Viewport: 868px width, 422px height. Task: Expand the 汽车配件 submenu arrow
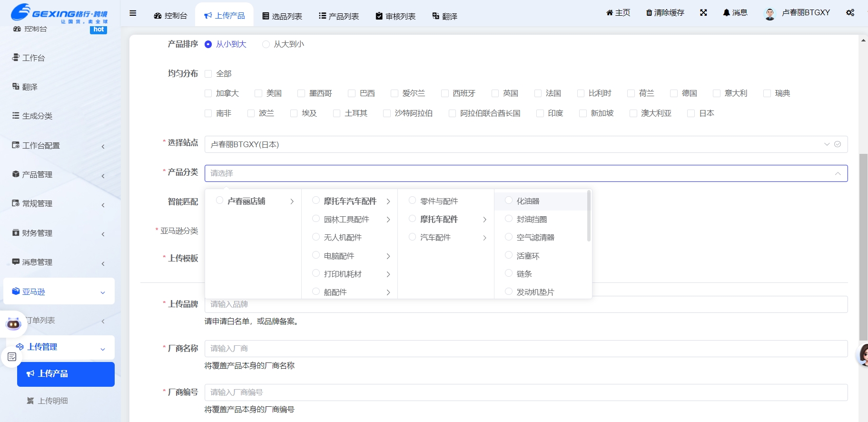[484, 238]
